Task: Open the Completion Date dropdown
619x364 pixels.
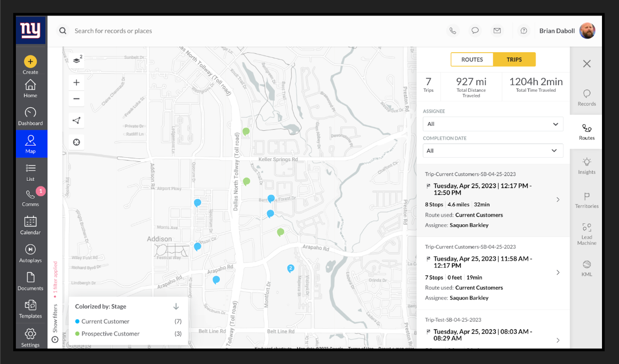Action: coord(493,151)
